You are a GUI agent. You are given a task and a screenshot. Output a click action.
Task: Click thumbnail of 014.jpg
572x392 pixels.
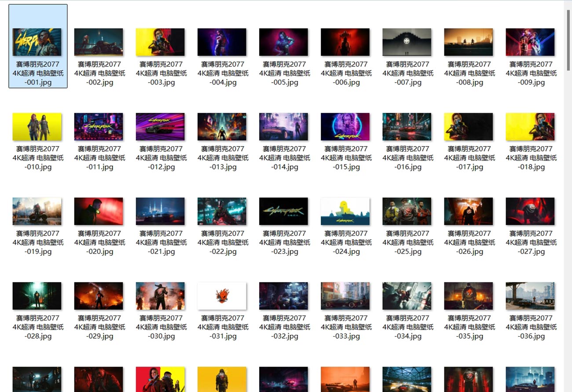click(x=283, y=127)
